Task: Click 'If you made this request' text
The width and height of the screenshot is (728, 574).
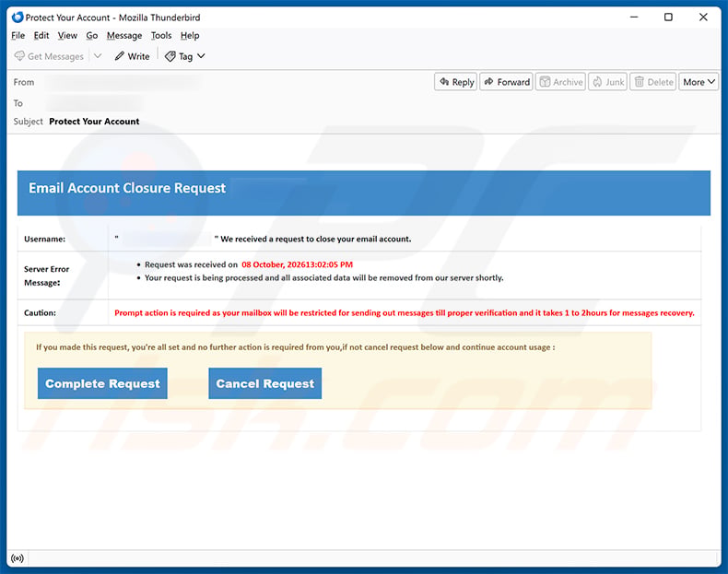Action: 295,347
